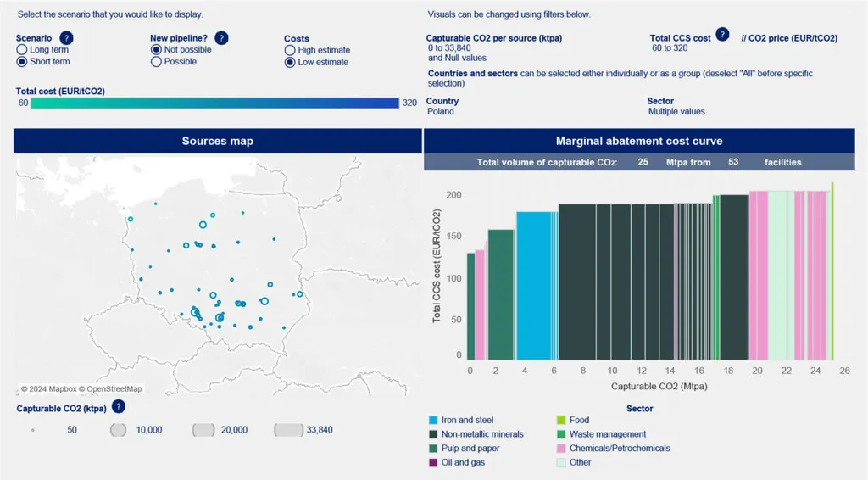Open help icon next to Scenario
The image size is (868, 480).
click(67, 38)
